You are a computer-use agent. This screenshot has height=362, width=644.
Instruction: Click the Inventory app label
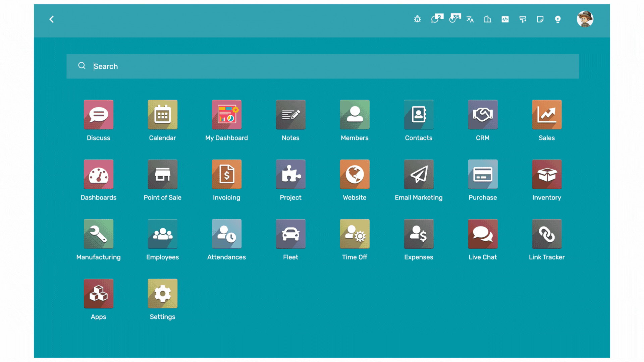pyautogui.click(x=546, y=198)
